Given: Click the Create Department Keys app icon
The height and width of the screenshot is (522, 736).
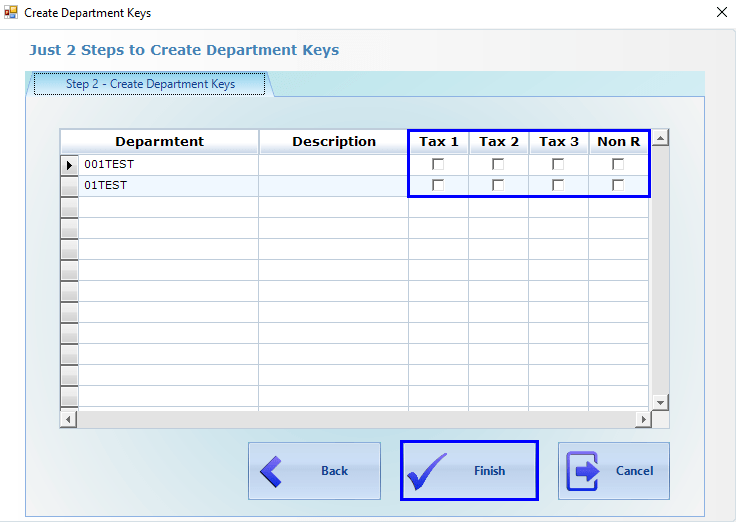Looking at the screenshot, I should click(11, 12).
